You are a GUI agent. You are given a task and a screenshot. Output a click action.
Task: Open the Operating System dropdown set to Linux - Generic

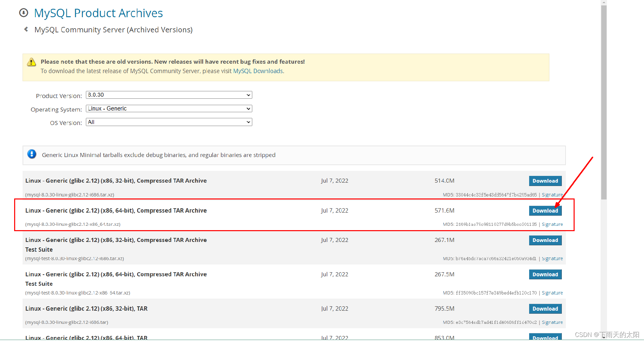click(x=168, y=108)
